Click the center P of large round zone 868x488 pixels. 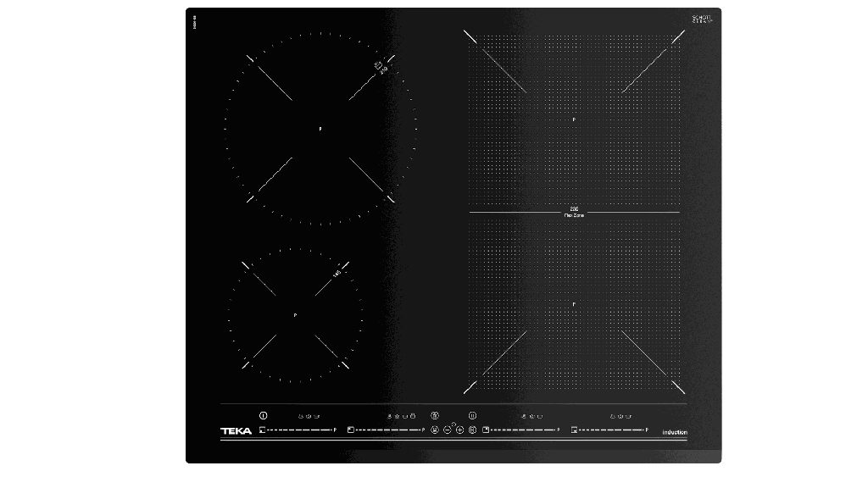(320, 129)
